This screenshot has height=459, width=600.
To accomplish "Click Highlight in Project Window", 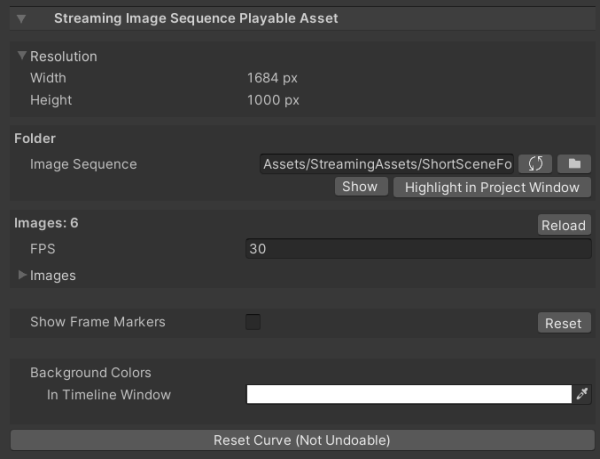I will [x=491, y=187].
